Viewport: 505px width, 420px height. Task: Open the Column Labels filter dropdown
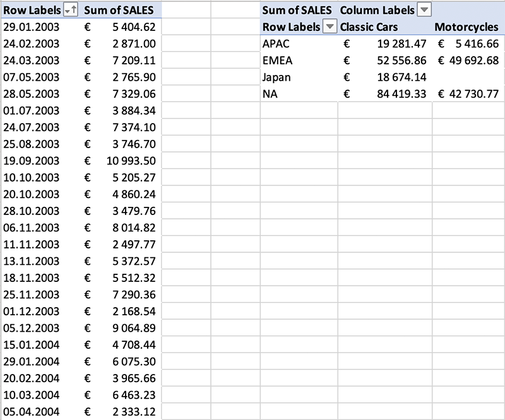pos(424,10)
